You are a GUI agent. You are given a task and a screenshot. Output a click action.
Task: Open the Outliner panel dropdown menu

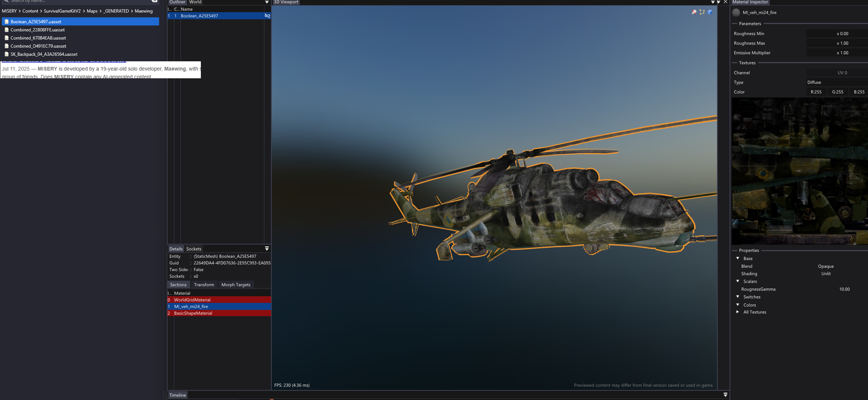pos(267,2)
